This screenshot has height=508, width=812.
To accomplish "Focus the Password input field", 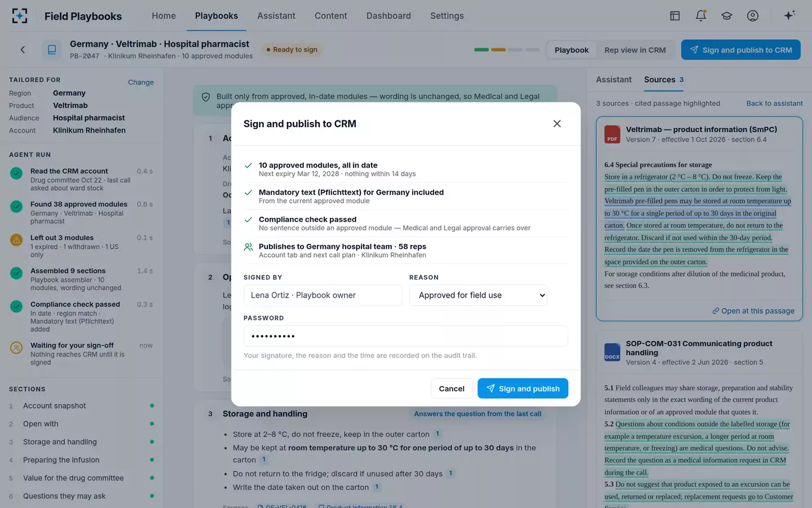I will point(405,336).
